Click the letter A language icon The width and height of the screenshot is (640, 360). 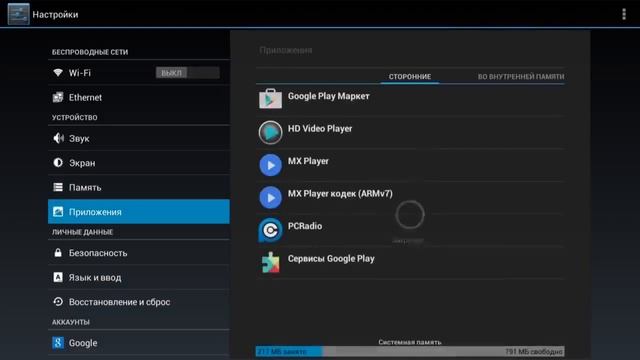(x=58, y=278)
